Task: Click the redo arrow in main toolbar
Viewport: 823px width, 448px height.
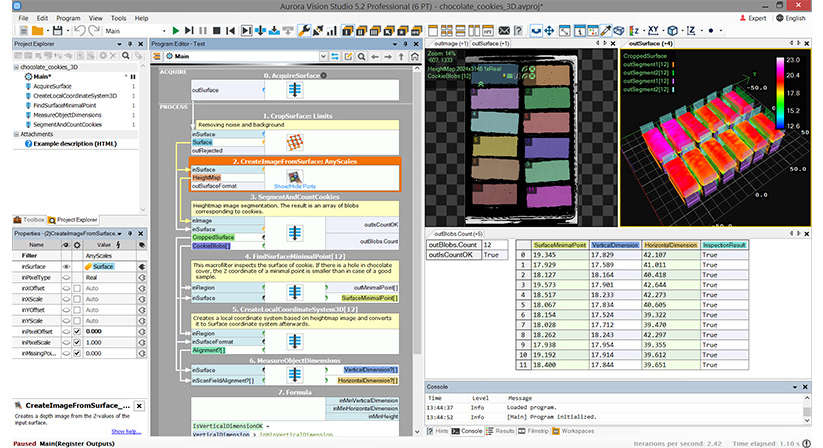Action: [x=94, y=31]
